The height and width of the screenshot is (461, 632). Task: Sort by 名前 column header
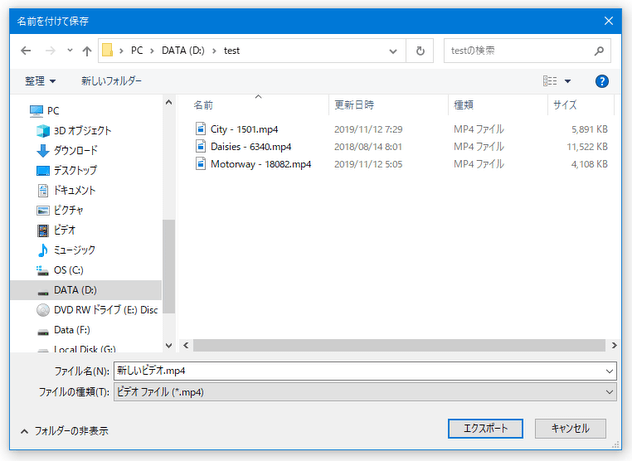[203, 105]
